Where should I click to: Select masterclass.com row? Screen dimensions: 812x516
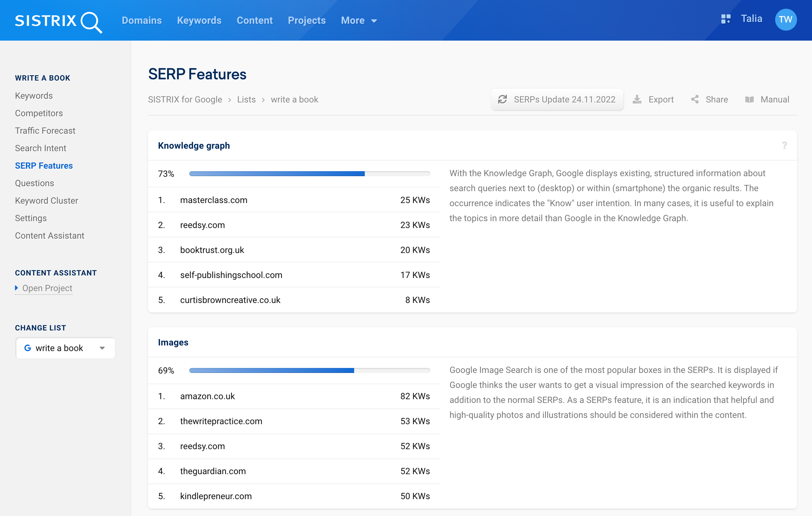click(294, 200)
